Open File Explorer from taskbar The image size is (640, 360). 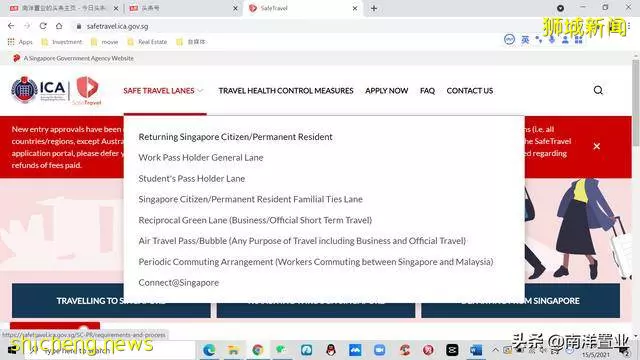click(x=233, y=350)
